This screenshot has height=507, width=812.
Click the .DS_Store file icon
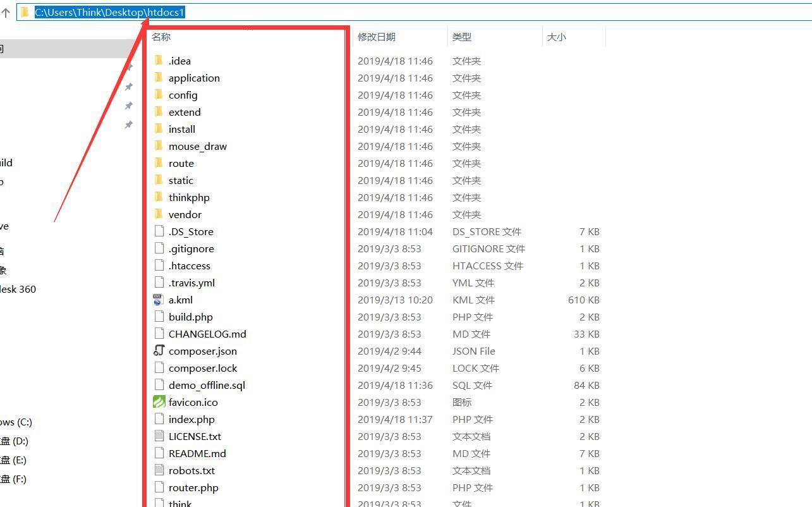point(159,231)
